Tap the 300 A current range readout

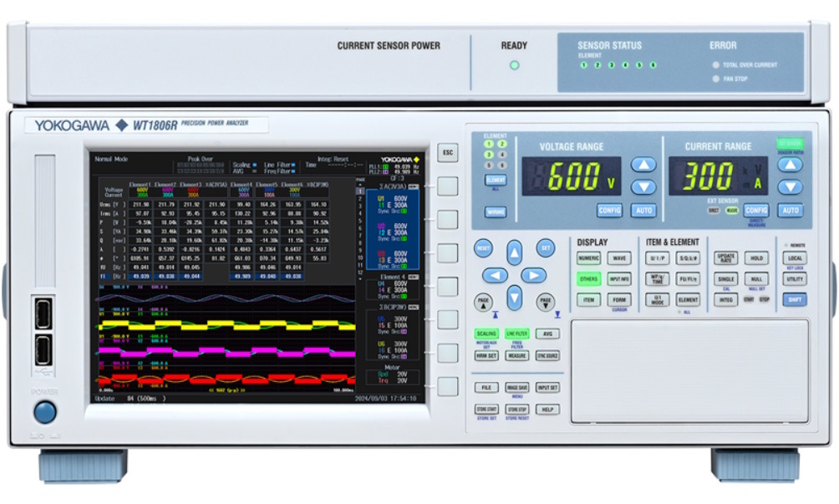pos(718,176)
